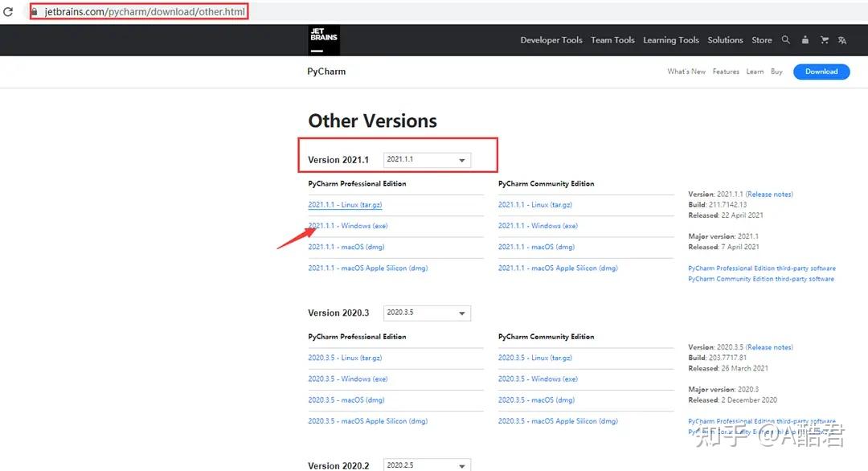Open the shopping cart icon
The image size is (868, 471).
(x=825, y=40)
